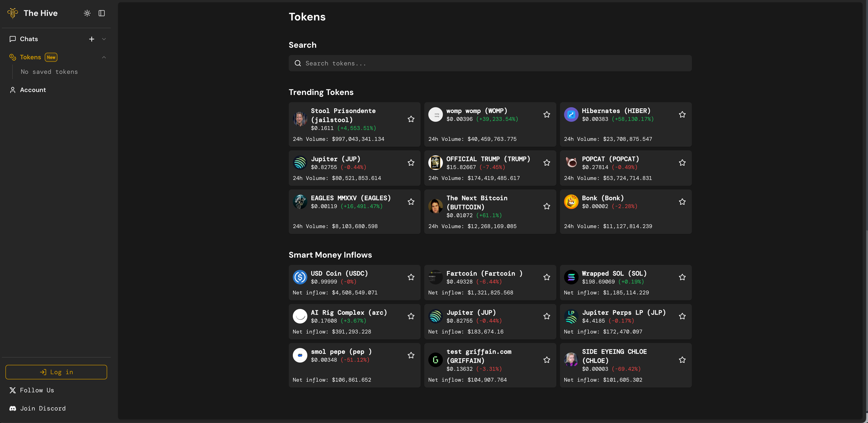Open the Chats sidebar item
The width and height of the screenshot is (868, 423).
point(29,39)
